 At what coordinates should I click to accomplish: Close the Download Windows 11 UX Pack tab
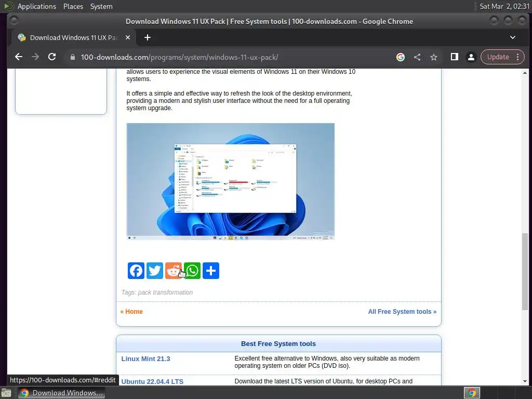tap(128, 37)
